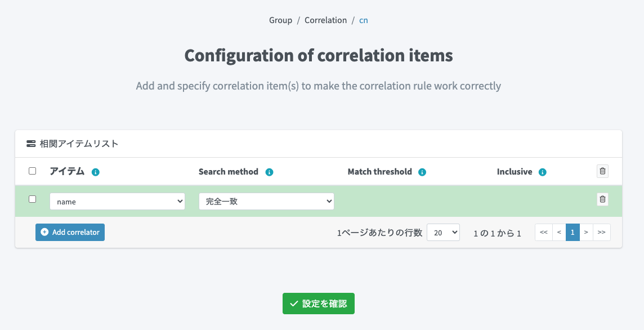The image size is (644, 330).
Task: Click the Search method info icon
Action: tap(269, 172)
